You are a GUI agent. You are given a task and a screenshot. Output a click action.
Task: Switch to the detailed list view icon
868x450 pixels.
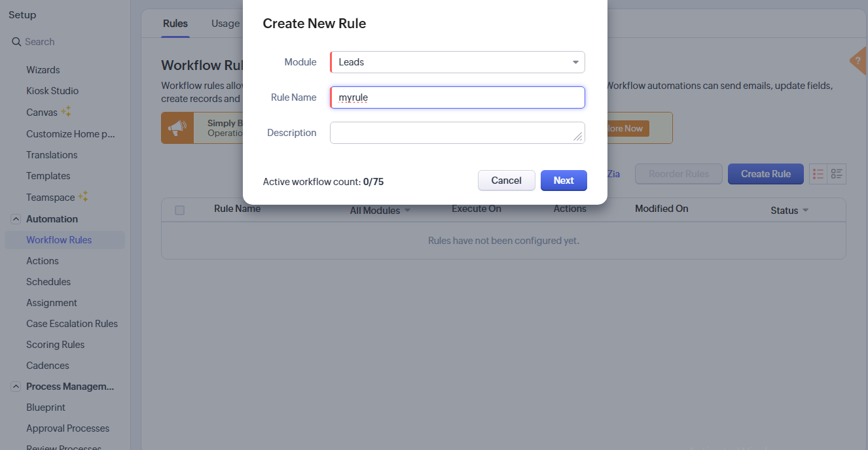837,174
